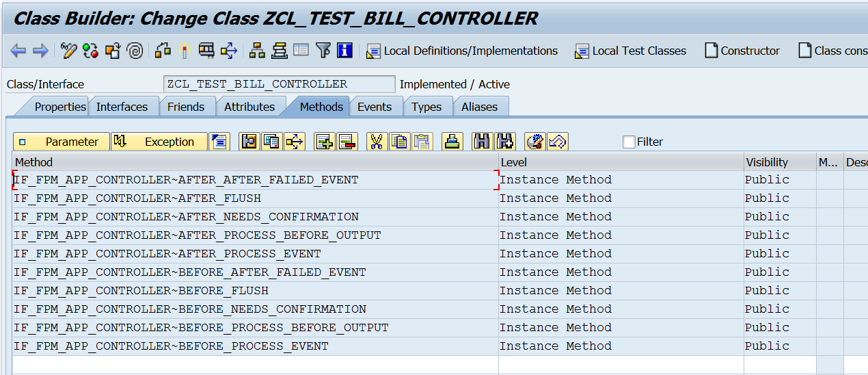Click the Where-Used List icon
Image resolution: width=868 pixels, height=375 pixels.
pyautogui.click(x=163, y=51)
